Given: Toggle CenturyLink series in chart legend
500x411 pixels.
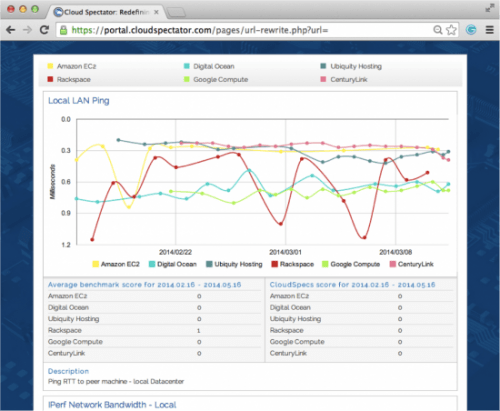Looking at the screenshot, I should (x=411, y=264).
